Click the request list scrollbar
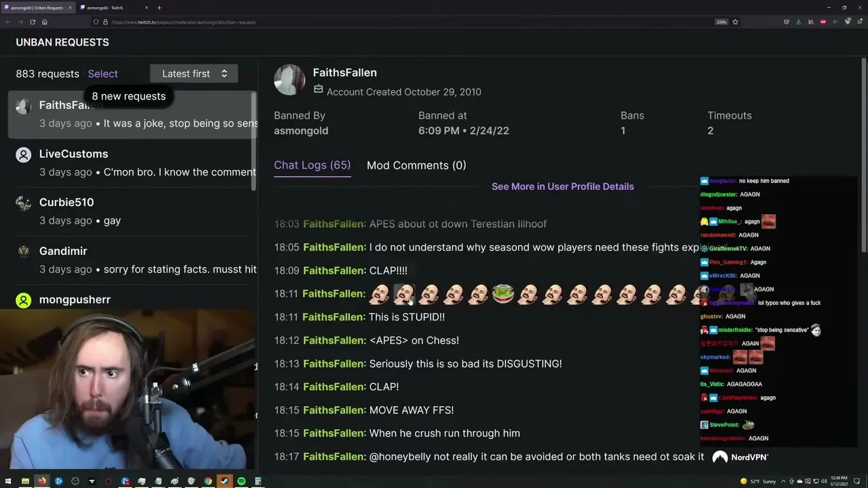 tap(254, 141)
